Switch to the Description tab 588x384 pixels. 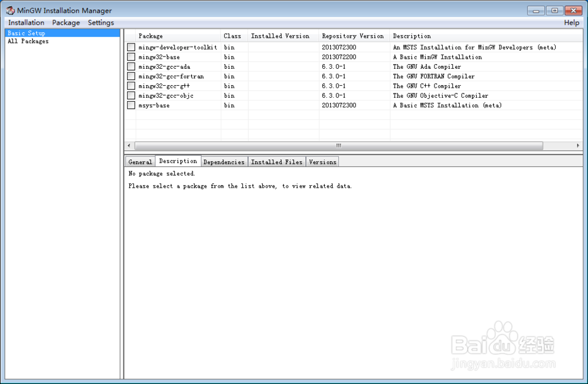(x=178, y=161)
